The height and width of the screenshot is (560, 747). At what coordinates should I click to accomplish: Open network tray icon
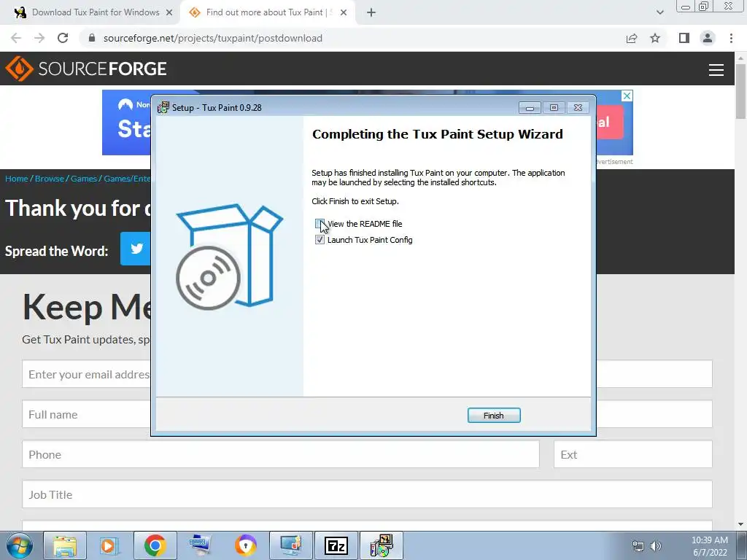click(638, 546)
